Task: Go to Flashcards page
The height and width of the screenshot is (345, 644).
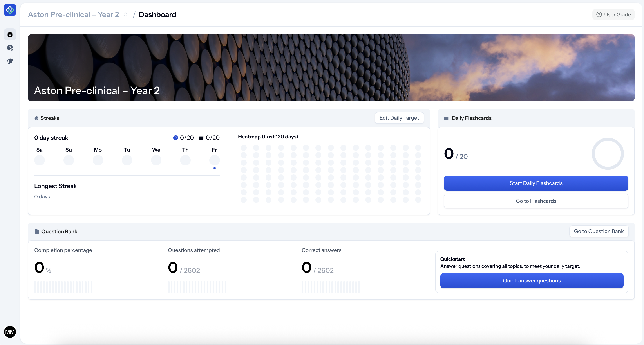Action: coord(536,201)
